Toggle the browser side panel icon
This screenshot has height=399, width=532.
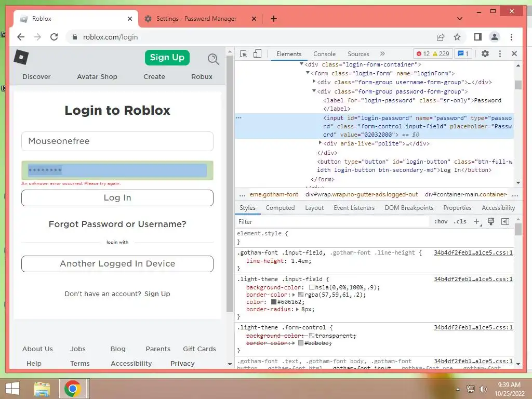[x=478, y=37]
